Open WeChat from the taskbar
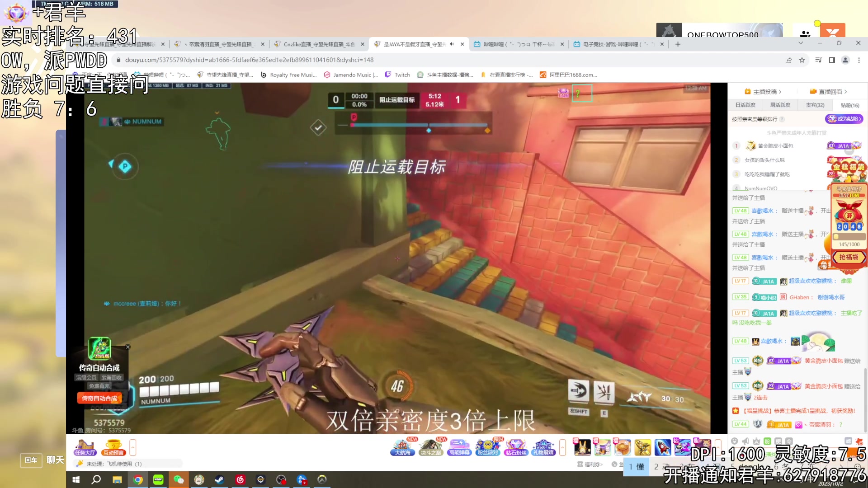 tap(179, 479)
